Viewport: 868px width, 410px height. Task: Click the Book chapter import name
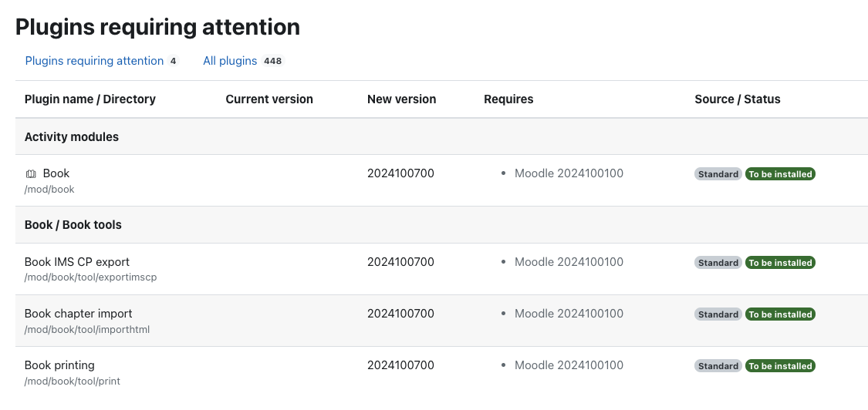[78, 313]
